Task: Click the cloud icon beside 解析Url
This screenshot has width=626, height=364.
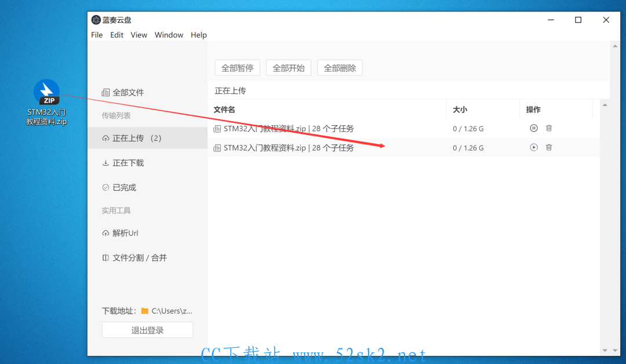Action: tap(105, 233)
